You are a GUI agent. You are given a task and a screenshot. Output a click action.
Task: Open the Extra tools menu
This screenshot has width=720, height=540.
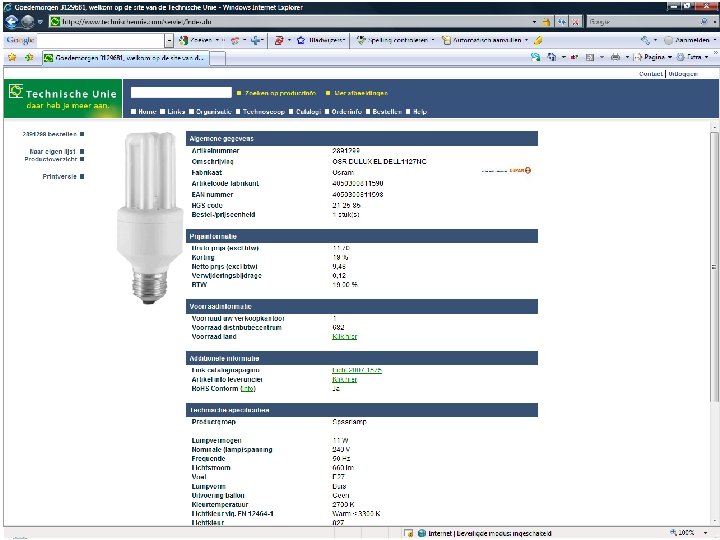point(693,57)
